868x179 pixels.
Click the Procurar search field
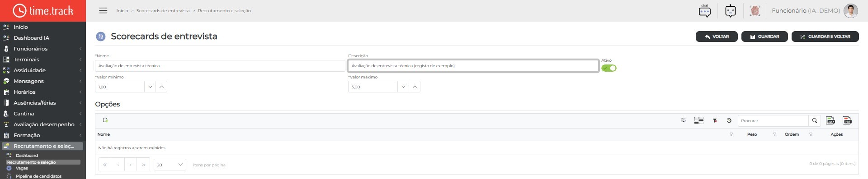[x=774, y=120]
